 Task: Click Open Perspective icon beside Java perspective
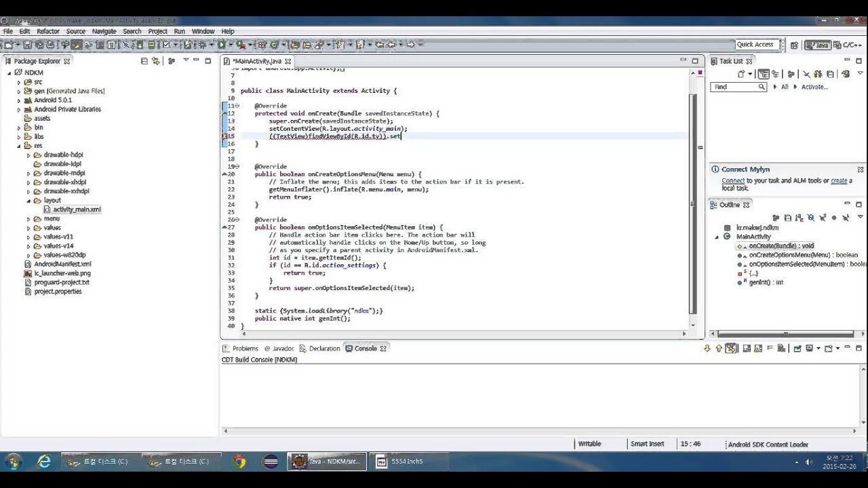(794, 45)
